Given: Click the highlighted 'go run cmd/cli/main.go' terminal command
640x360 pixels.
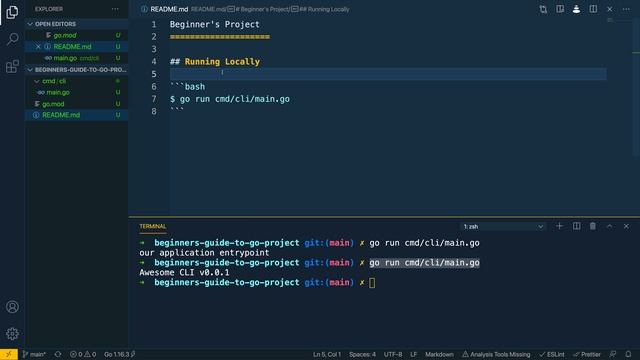Looking at the screenshot, I should [x=424, y=263].
